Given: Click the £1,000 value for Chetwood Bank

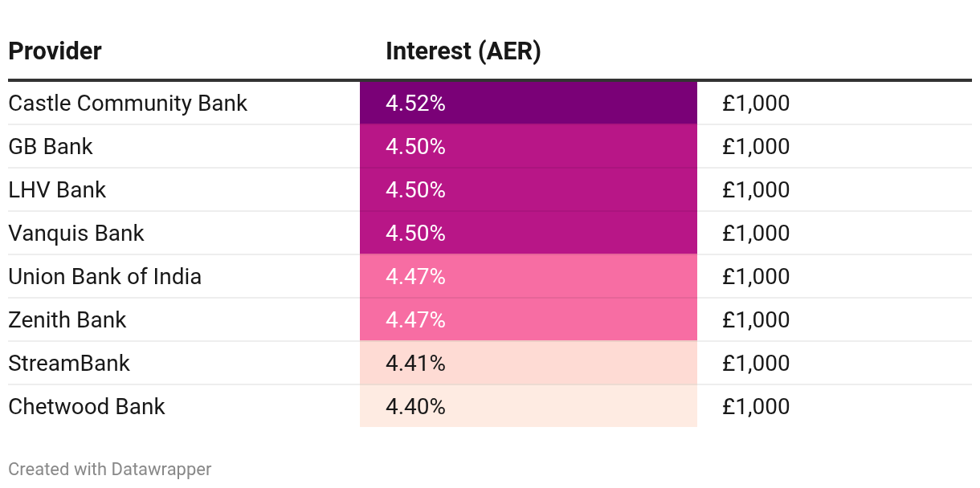Looking at the screenshot, I should [x=755, y=407].
